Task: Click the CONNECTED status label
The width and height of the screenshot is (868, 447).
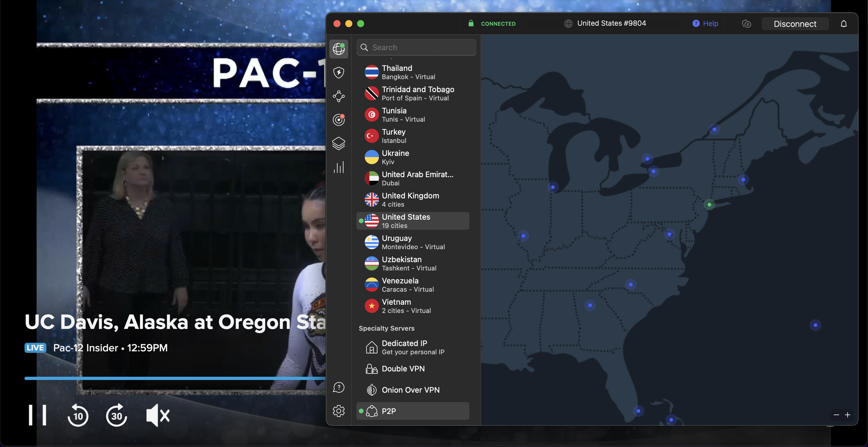Action: [498, 24]
